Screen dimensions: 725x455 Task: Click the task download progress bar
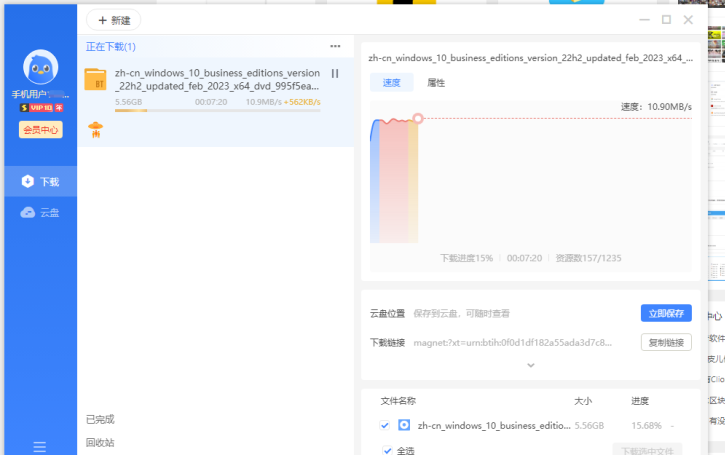point(217,111)
